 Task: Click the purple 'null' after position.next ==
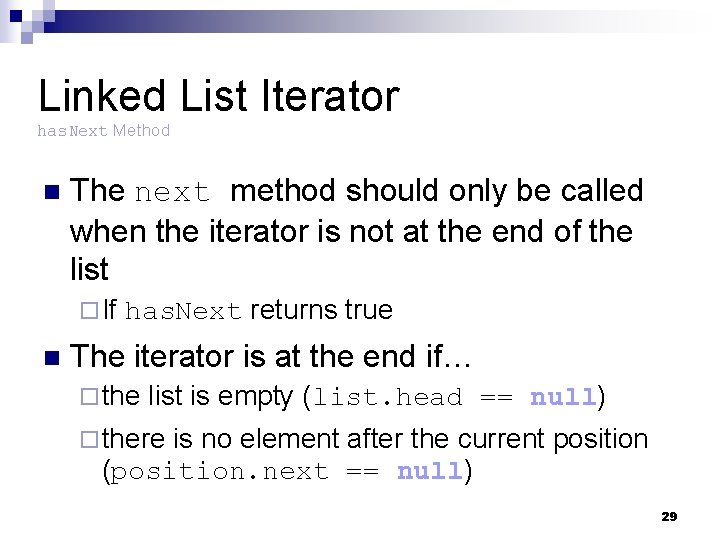point(430,471)
